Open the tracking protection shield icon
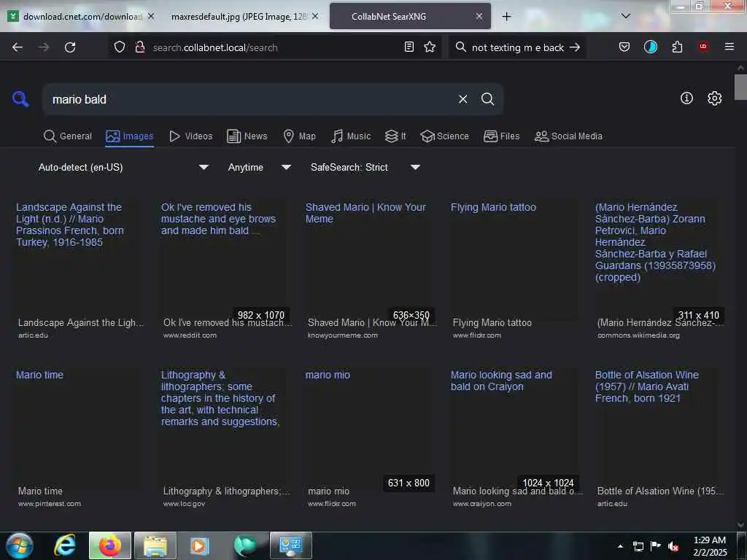The image size is (747, 560). point(120,47)
